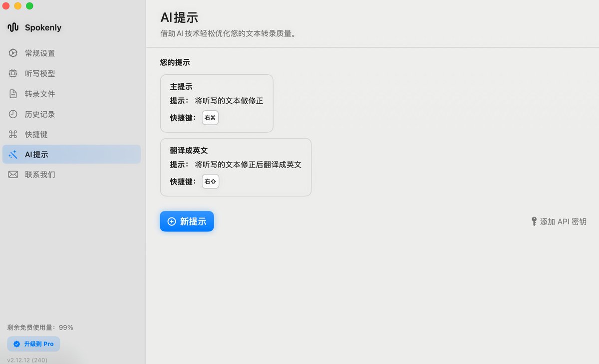Screen dimensions: 599x364
Task: Create a new prompt with 新提示
Action: [x=187, y=221]
